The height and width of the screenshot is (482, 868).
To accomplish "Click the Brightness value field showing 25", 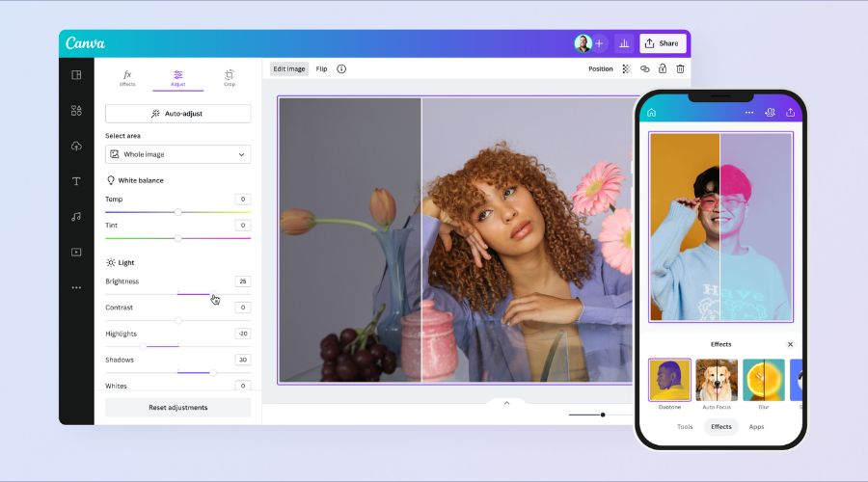I will pyautogui.click(x=242, y=281).
